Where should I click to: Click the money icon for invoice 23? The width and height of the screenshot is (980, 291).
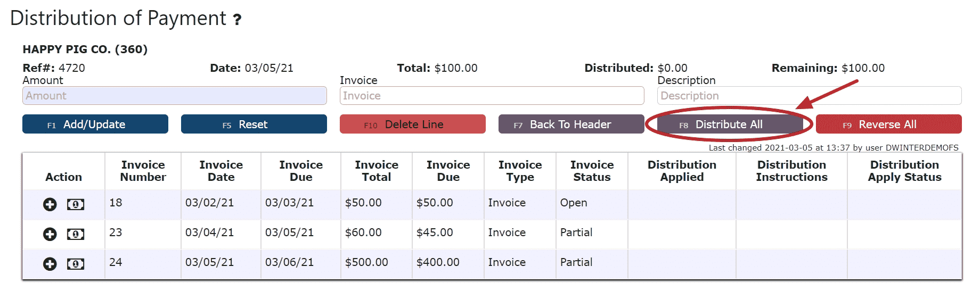76,234
